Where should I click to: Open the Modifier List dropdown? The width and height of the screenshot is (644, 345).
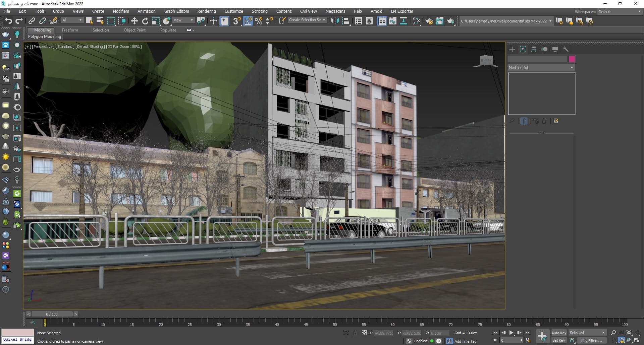click(x=541, y=68)
